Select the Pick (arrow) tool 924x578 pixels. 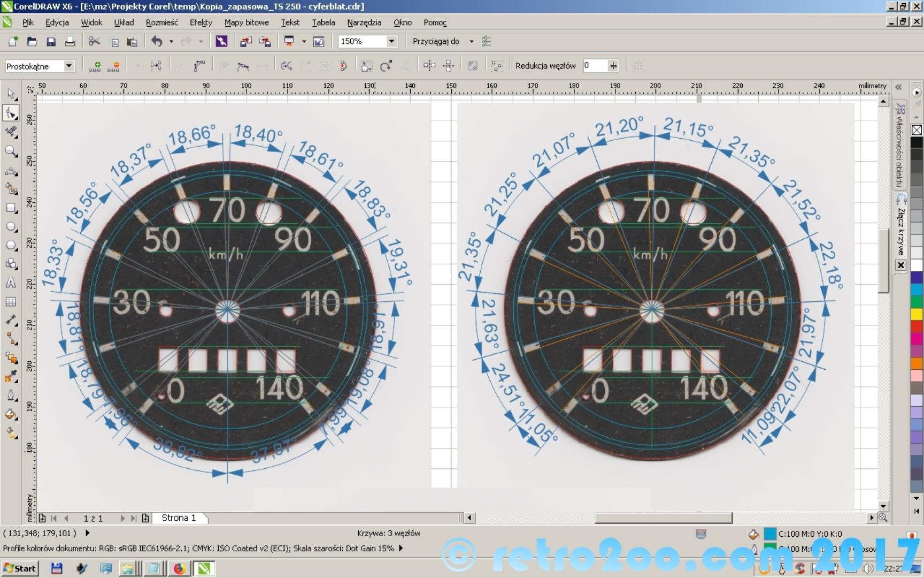11,94
